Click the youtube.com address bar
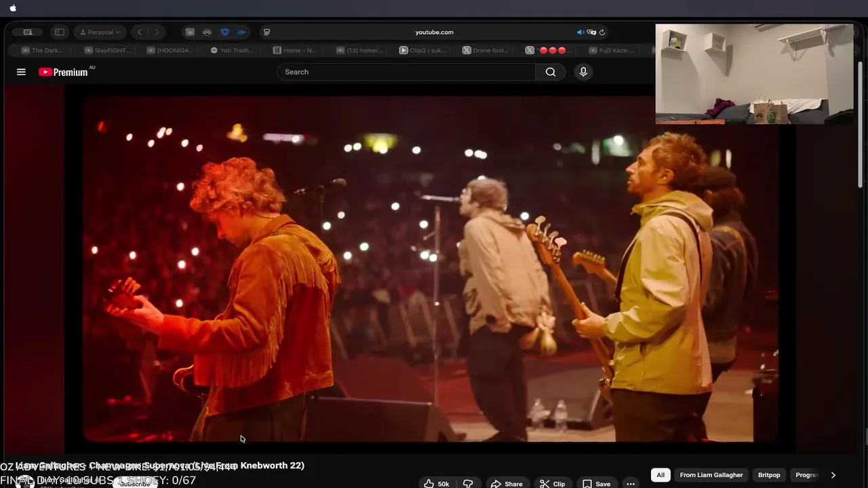The image size is (868, 488). 434,32
